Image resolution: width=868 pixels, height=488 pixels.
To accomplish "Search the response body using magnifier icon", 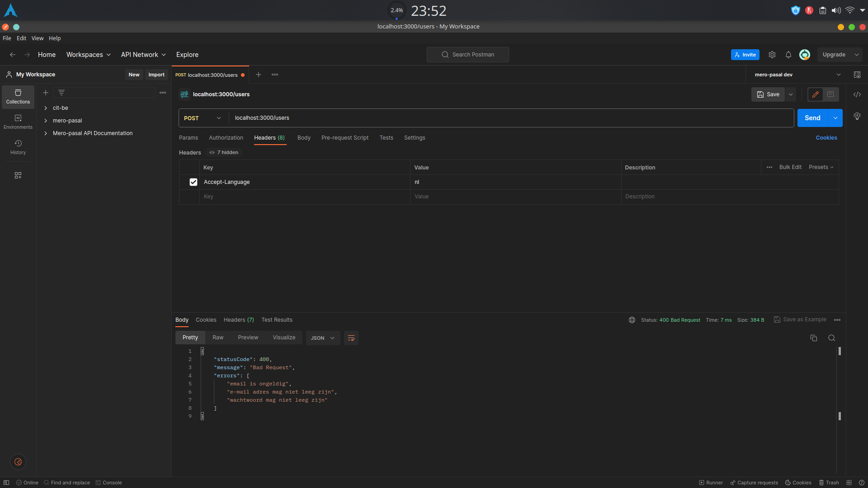I will pyautogui.click(x=831, y=338).
